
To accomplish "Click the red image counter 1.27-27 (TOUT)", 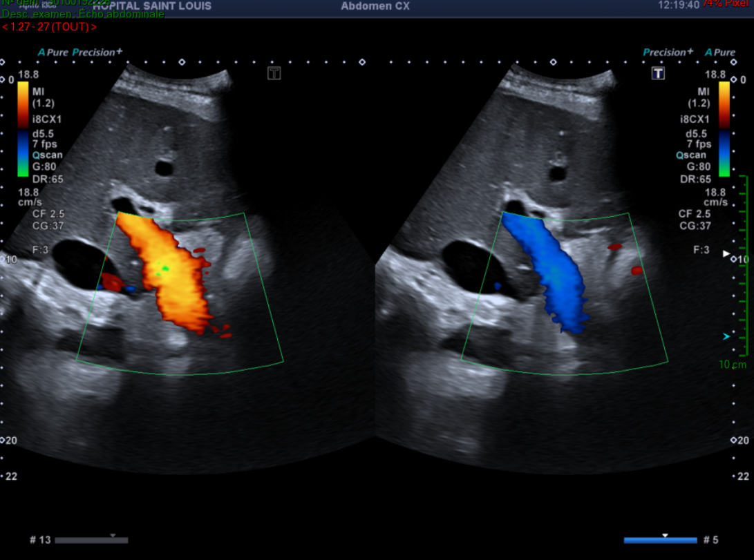I will click(49, 27).
